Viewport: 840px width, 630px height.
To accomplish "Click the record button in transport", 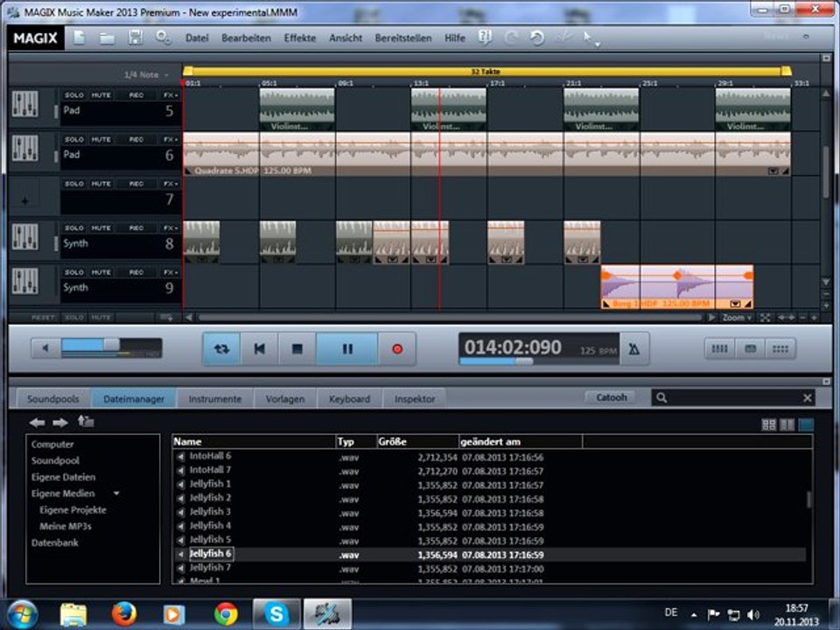I will pos(397,348).
